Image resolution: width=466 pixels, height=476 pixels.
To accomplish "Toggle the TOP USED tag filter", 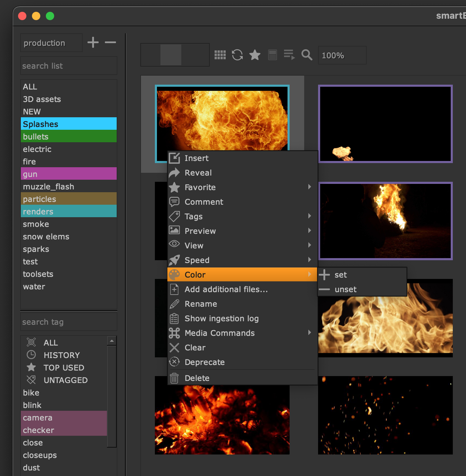I will tap(64, 368).
